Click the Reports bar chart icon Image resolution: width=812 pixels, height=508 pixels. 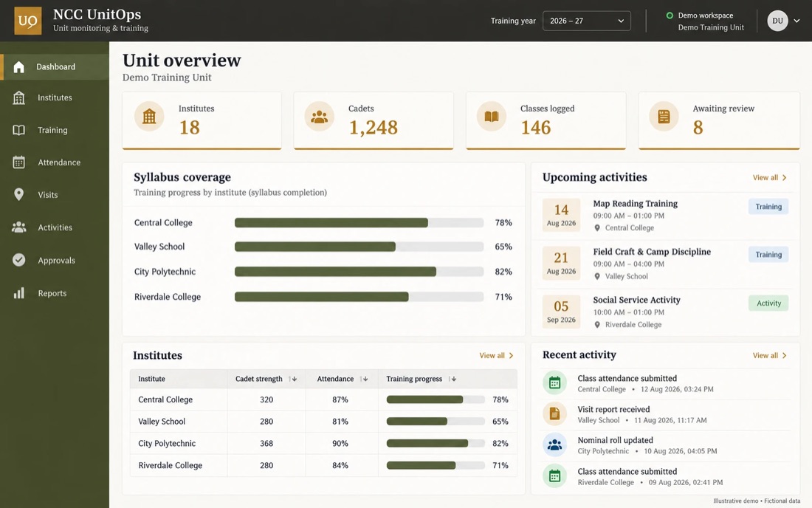[x=18, y=293]
